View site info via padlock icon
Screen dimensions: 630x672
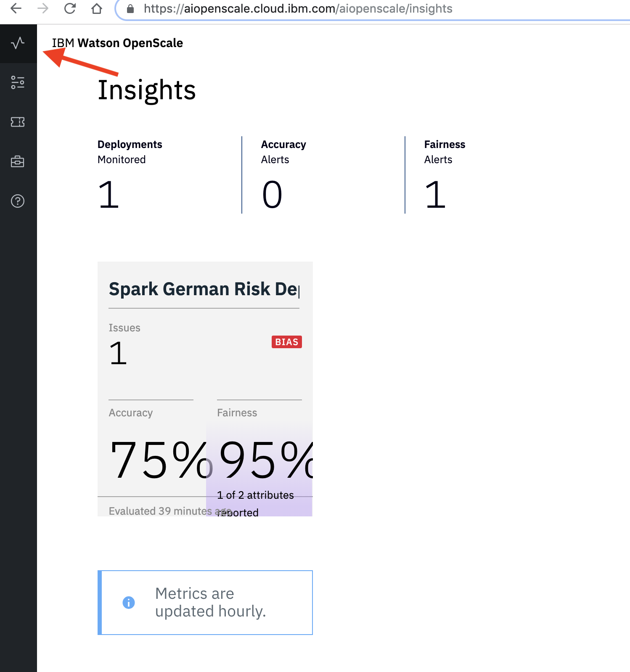click(130, 8)
